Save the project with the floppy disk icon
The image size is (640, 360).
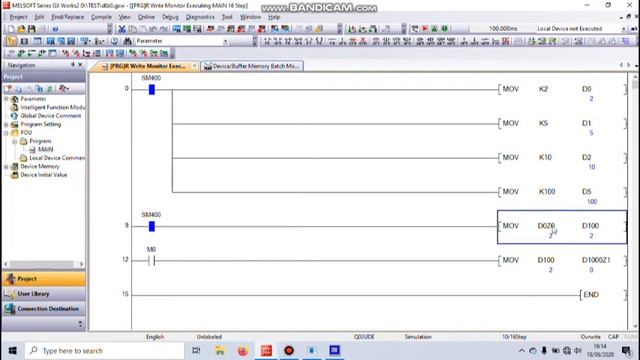[x=31, y=29]
